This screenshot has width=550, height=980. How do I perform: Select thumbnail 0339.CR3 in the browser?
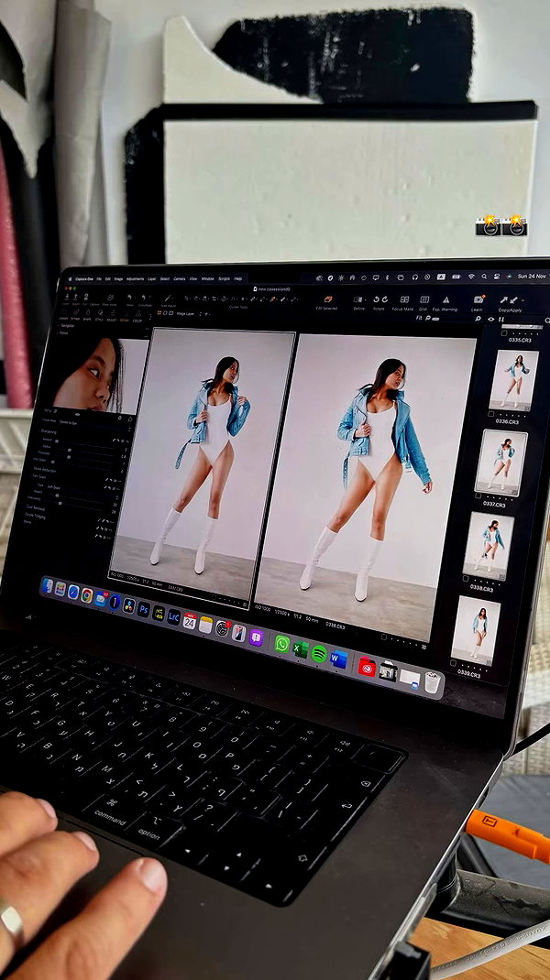tap(476, 631)
